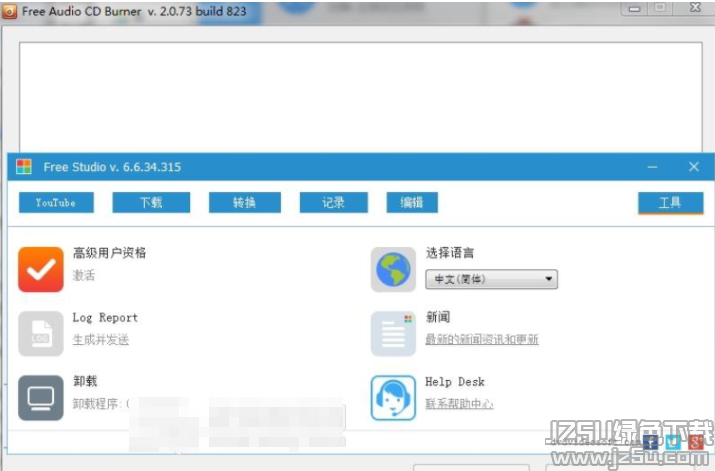
Task: Switch to the 下载 tab
Action: (151, 202)
